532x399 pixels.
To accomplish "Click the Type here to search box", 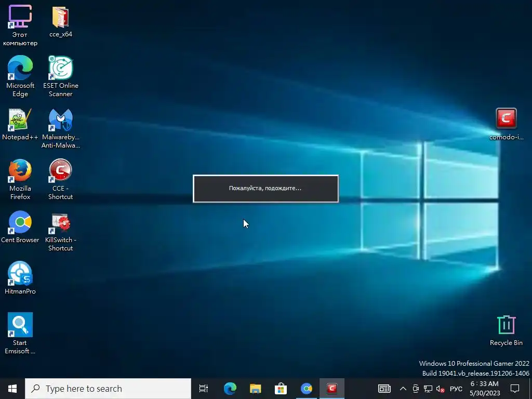I will 108,389.
